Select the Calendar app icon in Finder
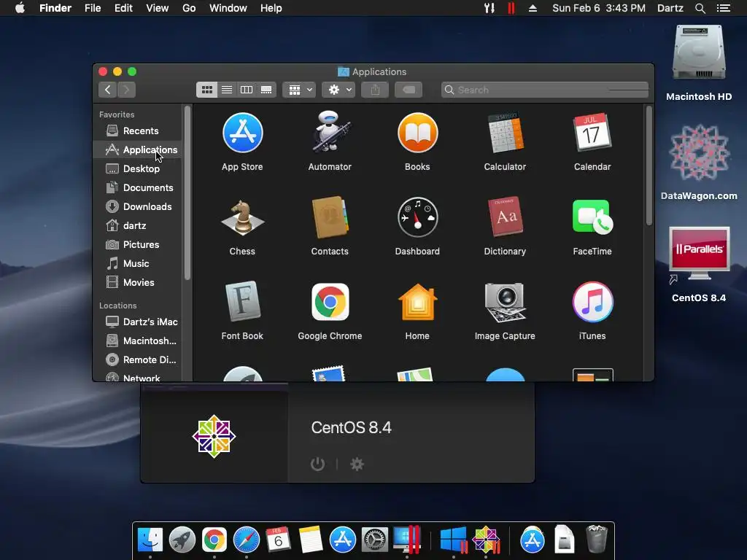Viewport: 747px width, 560px height. 592,132
